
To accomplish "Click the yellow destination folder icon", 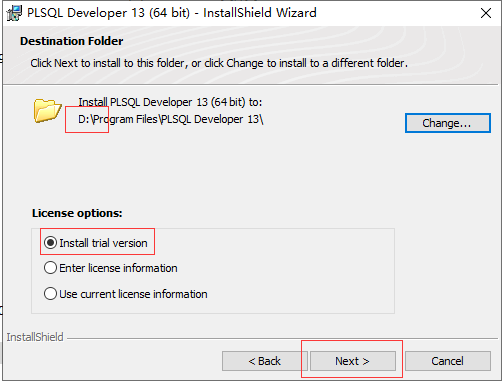I will (48, 111).
